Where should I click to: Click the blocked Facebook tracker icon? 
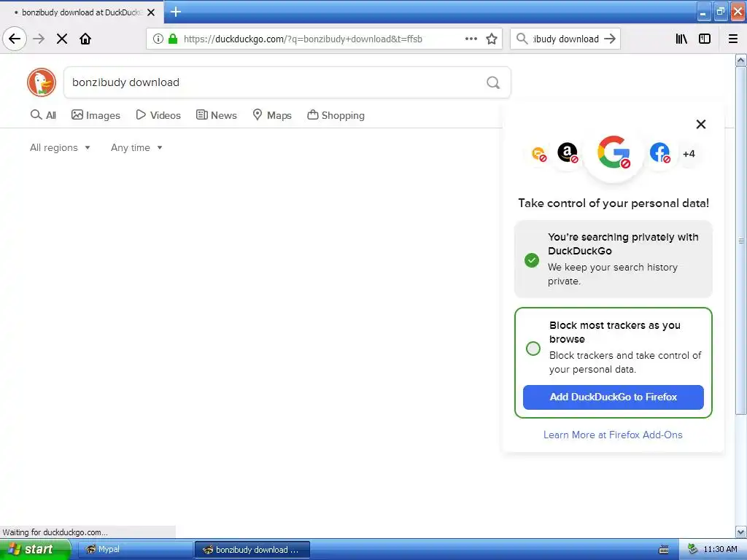[659, 153]
